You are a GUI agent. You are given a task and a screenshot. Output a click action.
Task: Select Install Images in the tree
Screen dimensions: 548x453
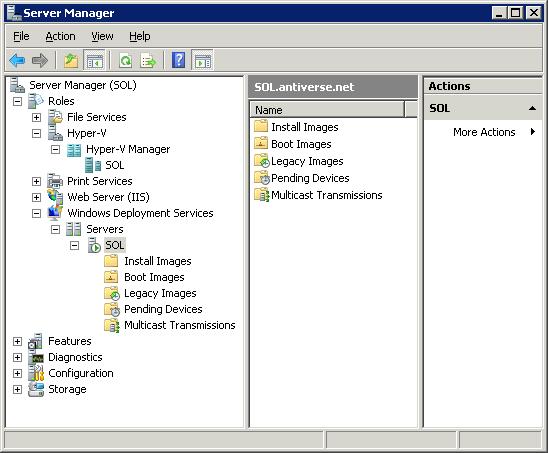[x=158, y=261]
